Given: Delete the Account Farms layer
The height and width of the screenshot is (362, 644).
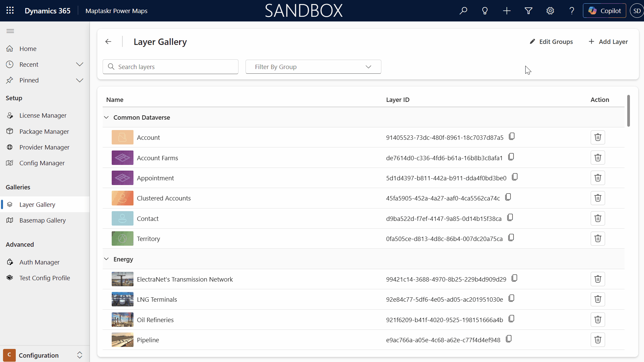Looking at the screenshot, I should click(598, 158).
